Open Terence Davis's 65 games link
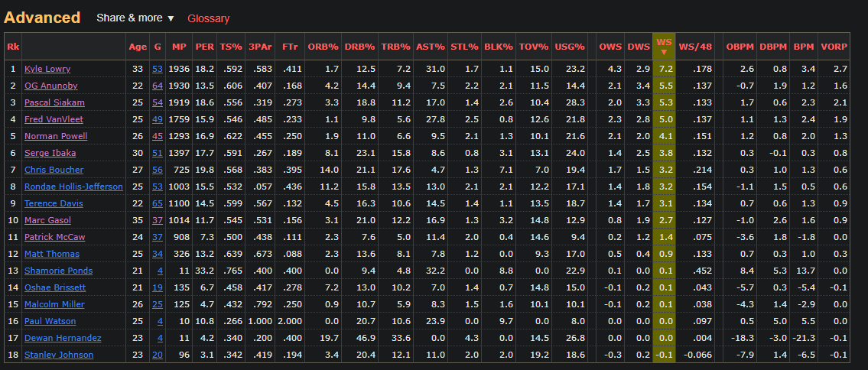 point(158,203)
